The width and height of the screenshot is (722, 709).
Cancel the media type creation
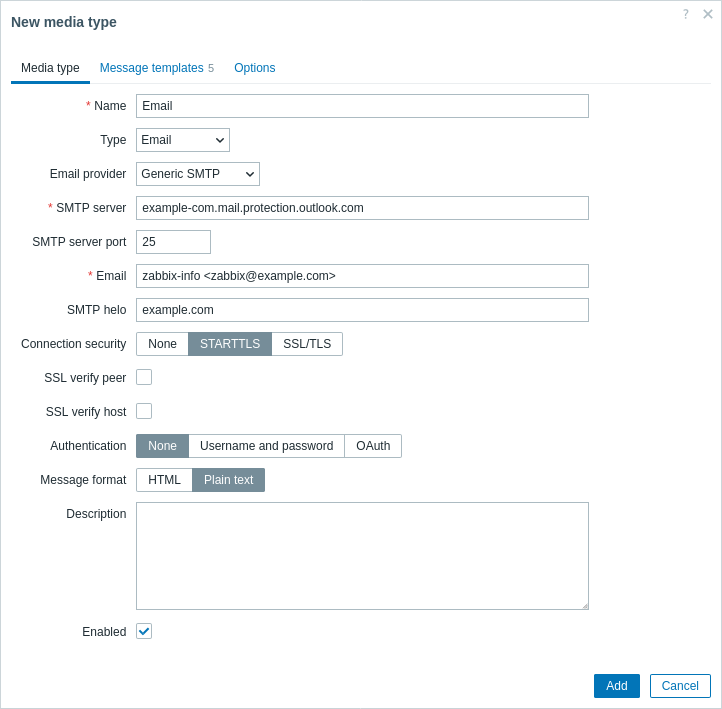click(x=680, y=686)
